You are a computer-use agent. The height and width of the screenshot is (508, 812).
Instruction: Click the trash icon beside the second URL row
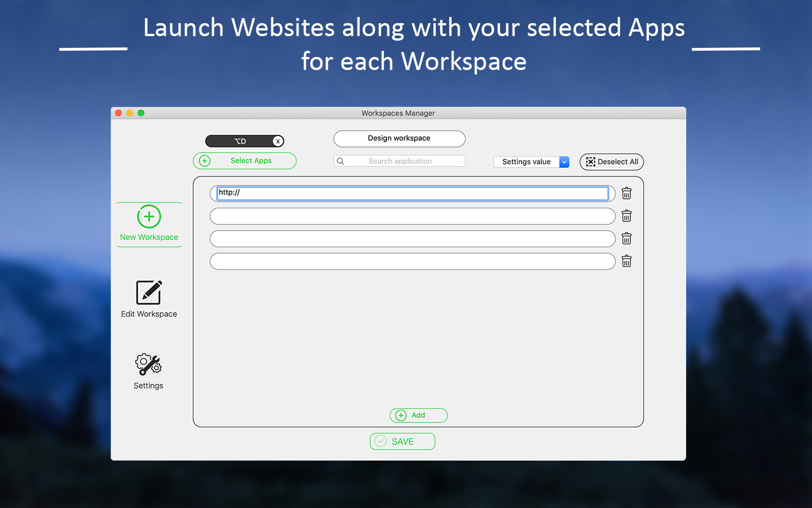click(x=626, y=216)
